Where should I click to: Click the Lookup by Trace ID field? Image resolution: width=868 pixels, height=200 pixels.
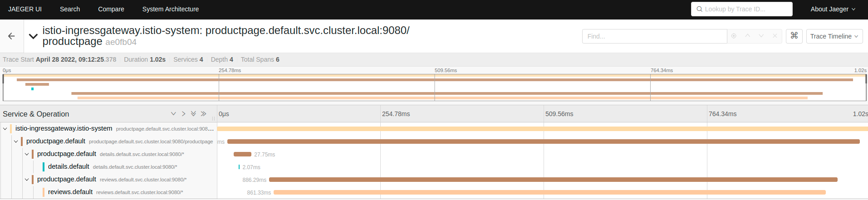742,9
